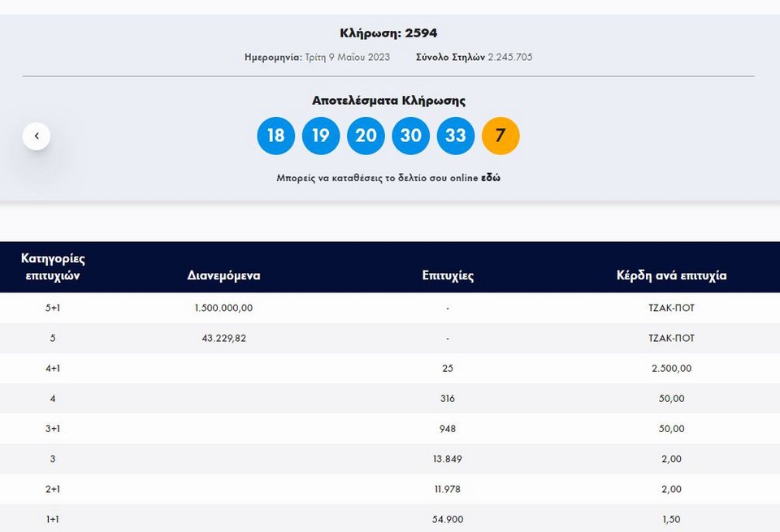Select the blue ball numbered 18
780x532 pixels.
(276, 136)
